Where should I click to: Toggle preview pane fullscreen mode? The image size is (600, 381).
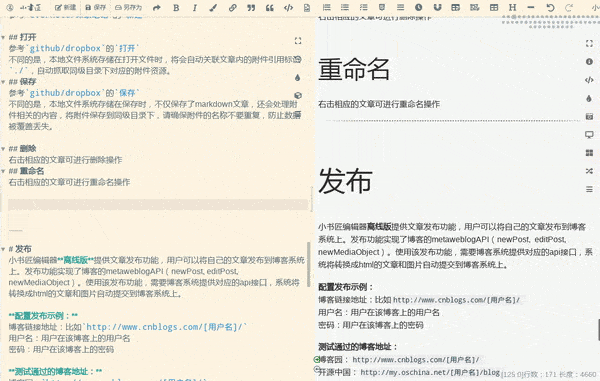[x=589, y=43]
